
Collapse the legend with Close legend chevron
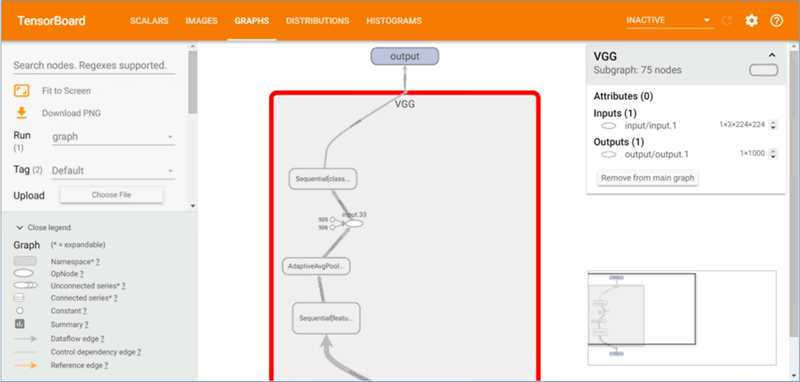20,227
